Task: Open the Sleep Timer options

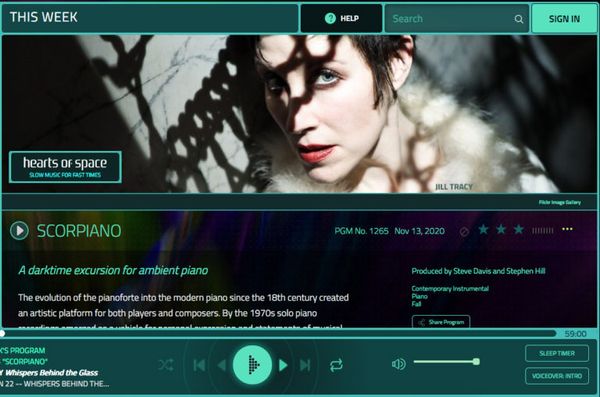Action: (x=557, y=353)
